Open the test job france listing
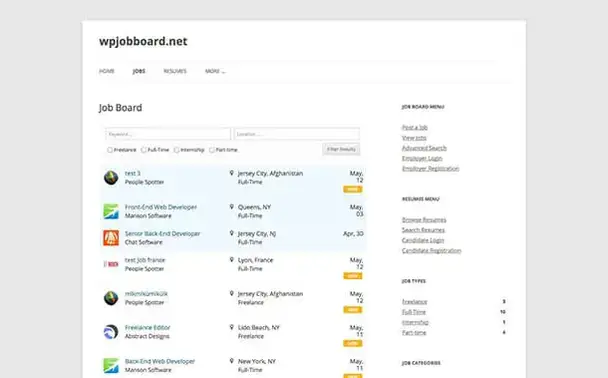Image resolution: width=608 pixels, height=378 pixels. point(145,260)
